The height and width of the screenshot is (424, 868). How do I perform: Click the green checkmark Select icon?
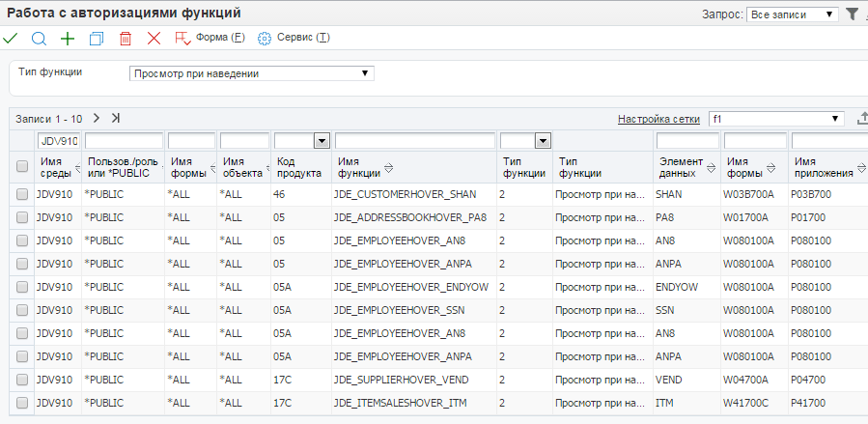(11, 39)
